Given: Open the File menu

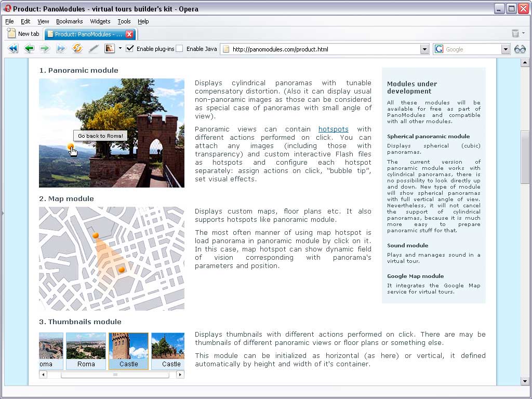Looking at the screenshot, I should (x=9, y=21).
